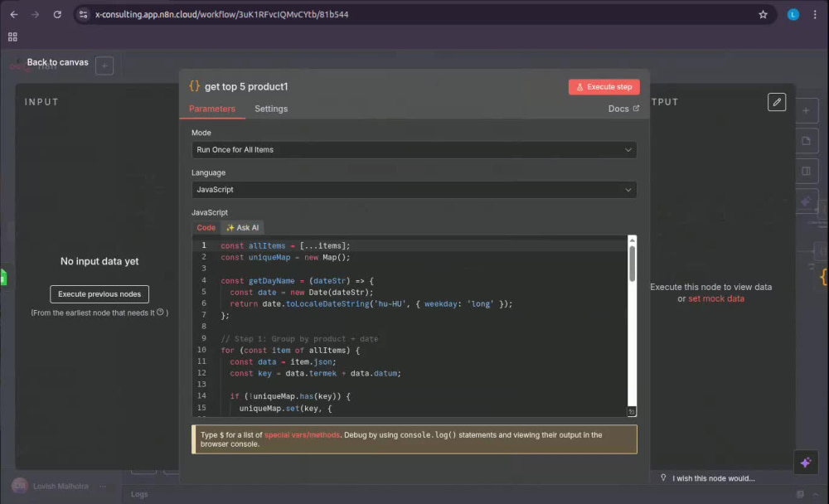The height and width of the screenshot is (504, 829).
Task: Click the node title 'get top 5 product1'
Action: click(x=246, y=87)
